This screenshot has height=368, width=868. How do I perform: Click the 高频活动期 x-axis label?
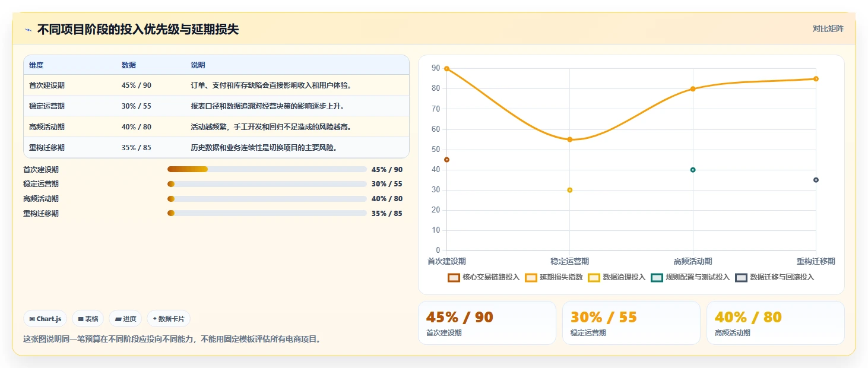tap(693, 261)
